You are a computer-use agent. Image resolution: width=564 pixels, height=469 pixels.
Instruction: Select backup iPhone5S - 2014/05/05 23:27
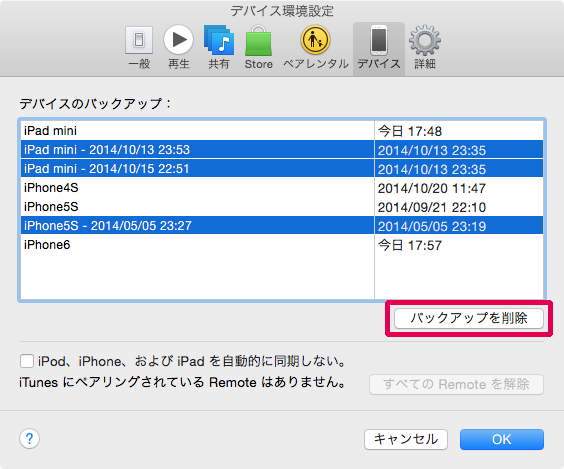[x=282, y=226]
